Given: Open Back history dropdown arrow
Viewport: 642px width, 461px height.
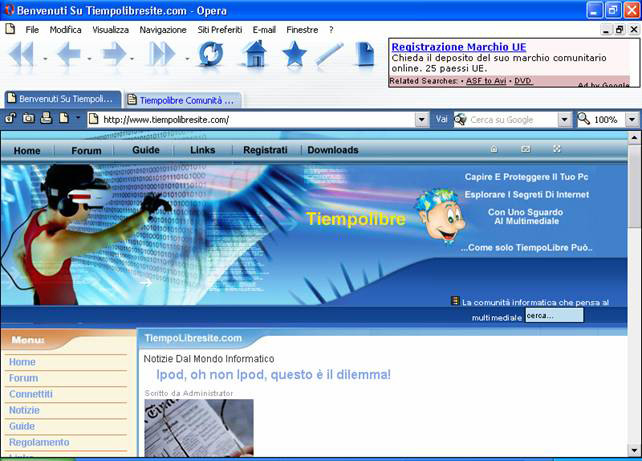Looking at the screenshot, I should click(89, 59).
